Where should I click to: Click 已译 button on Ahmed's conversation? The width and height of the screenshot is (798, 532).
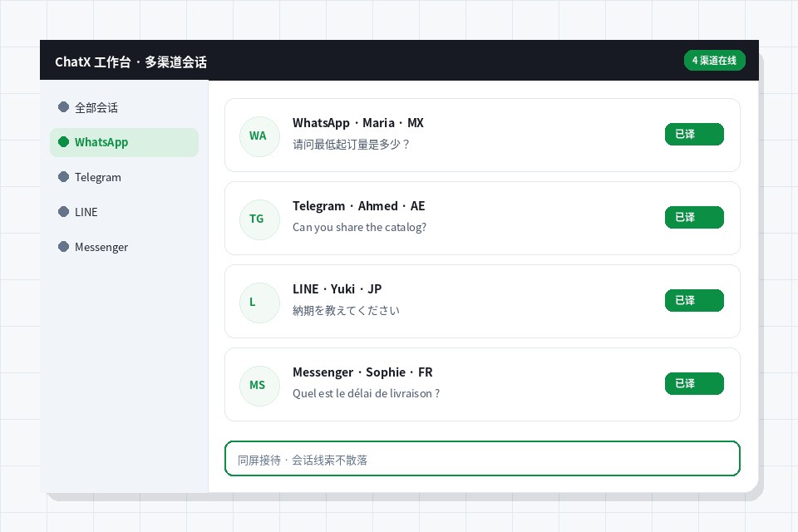[694, 218]
